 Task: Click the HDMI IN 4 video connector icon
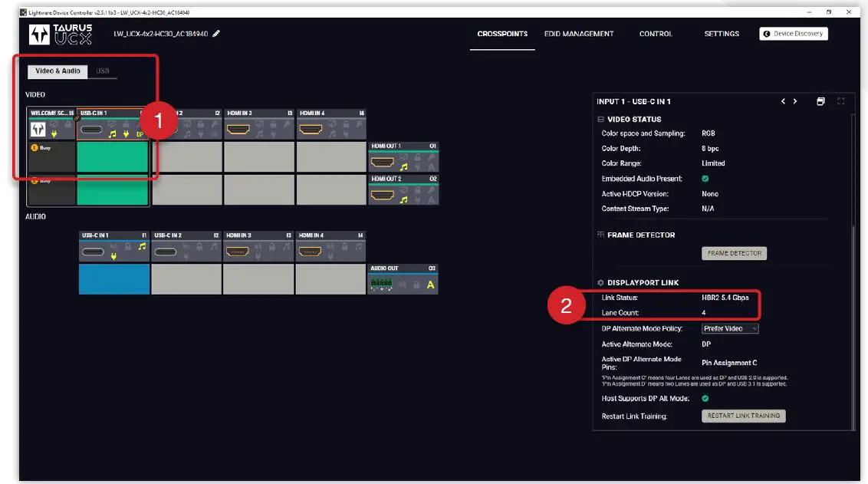pos(311,130)
